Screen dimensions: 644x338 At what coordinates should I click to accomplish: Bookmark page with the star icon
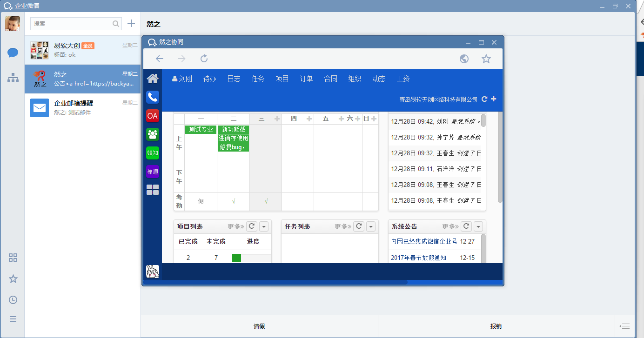[x=486, y=59]
